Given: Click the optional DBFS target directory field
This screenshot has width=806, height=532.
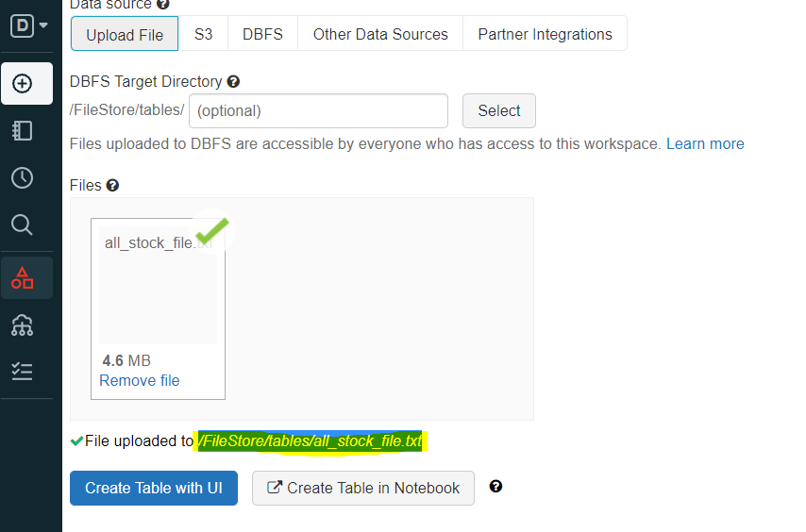Looking at the screenshot, I should [318, 110].
